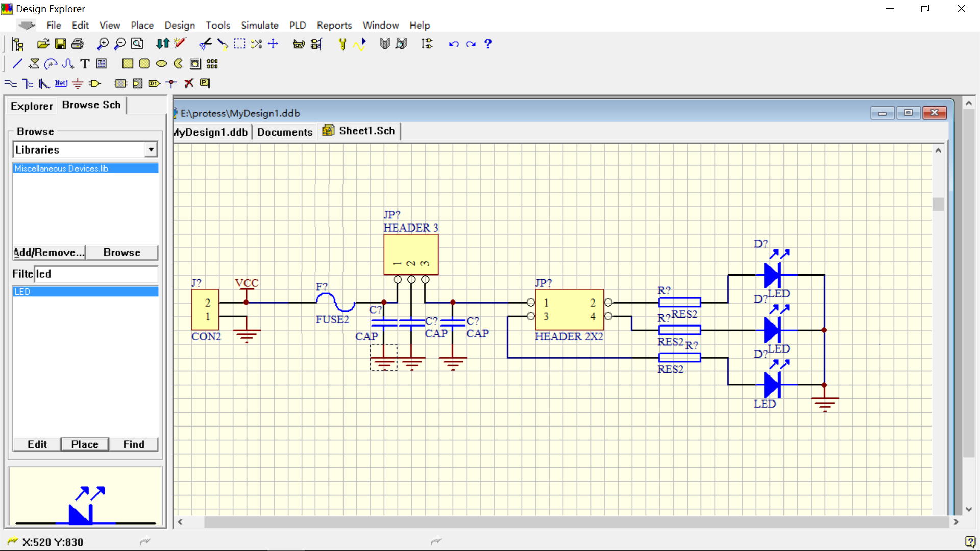The width and height of the screenshot is (980, 551).
Task: Select the net label placement tool
Action: [x=61, y=82]
